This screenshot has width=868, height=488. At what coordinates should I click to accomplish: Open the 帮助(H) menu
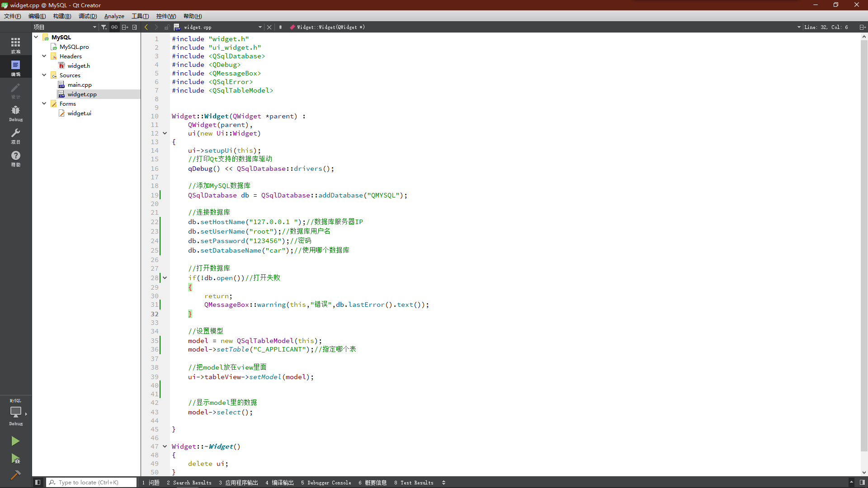click(x=193, y=16)
